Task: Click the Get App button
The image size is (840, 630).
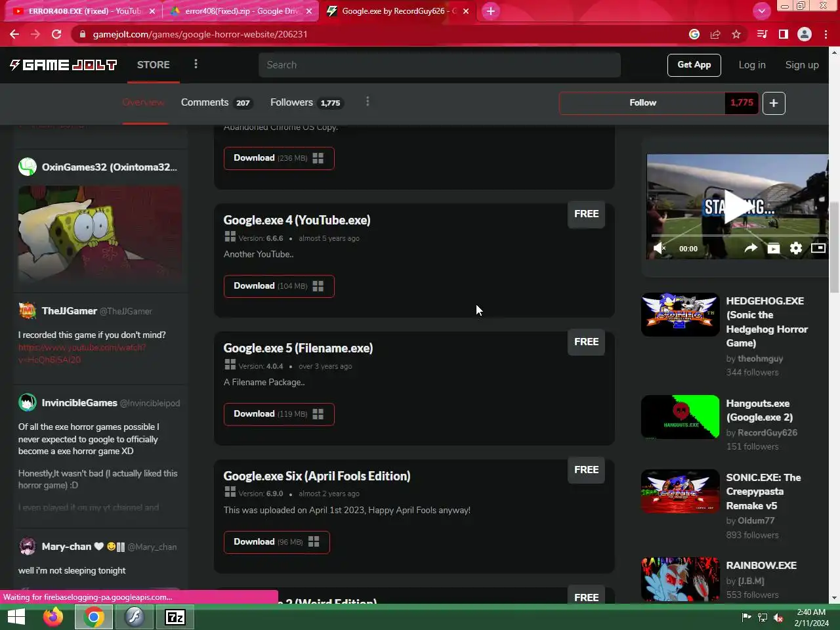Action: [x=694, y=64]
